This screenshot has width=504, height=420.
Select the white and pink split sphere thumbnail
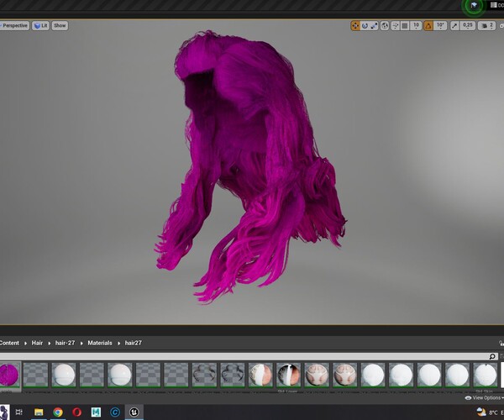260,375
